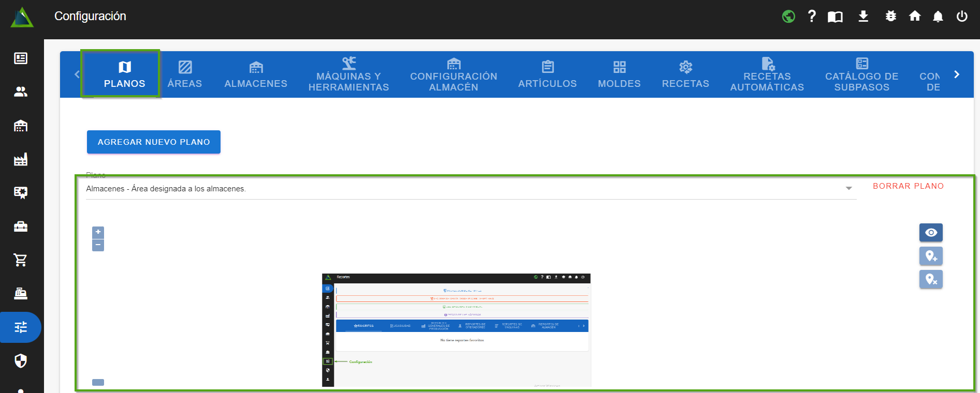980x393 pixels.
Task: Switch to the Áreas tab
Action: [x=185, y=74]
